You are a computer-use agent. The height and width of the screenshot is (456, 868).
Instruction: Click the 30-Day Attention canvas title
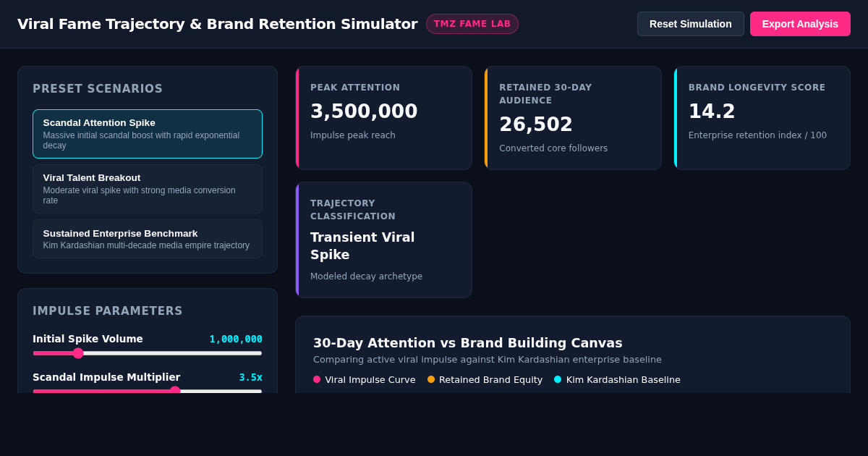coord(468,343)
